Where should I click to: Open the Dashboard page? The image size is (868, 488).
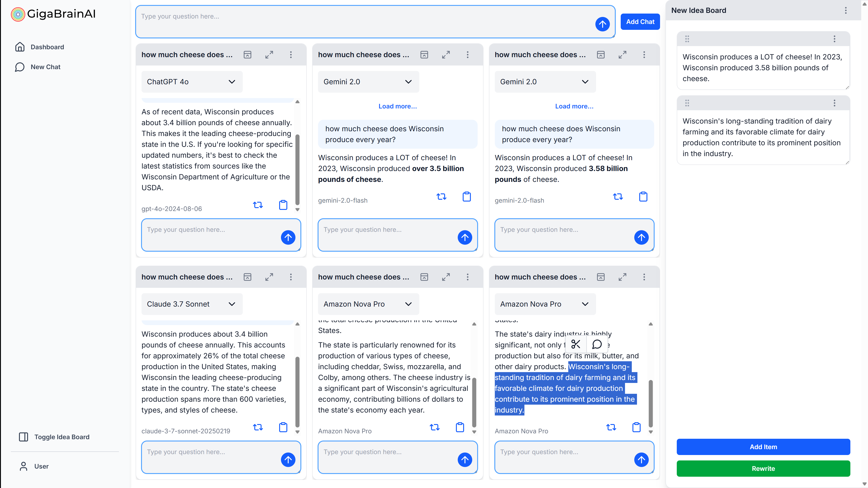coord(39,47)
